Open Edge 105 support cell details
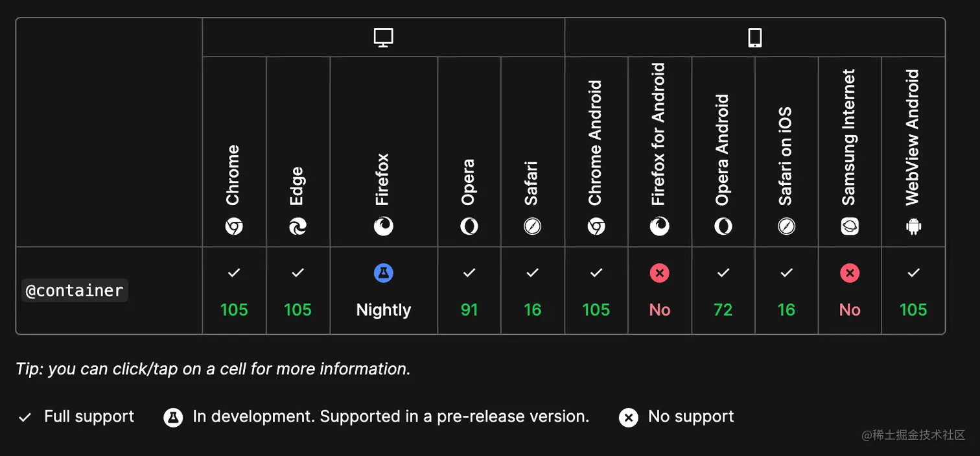The image size is (980, 456). tap(297, 291)
